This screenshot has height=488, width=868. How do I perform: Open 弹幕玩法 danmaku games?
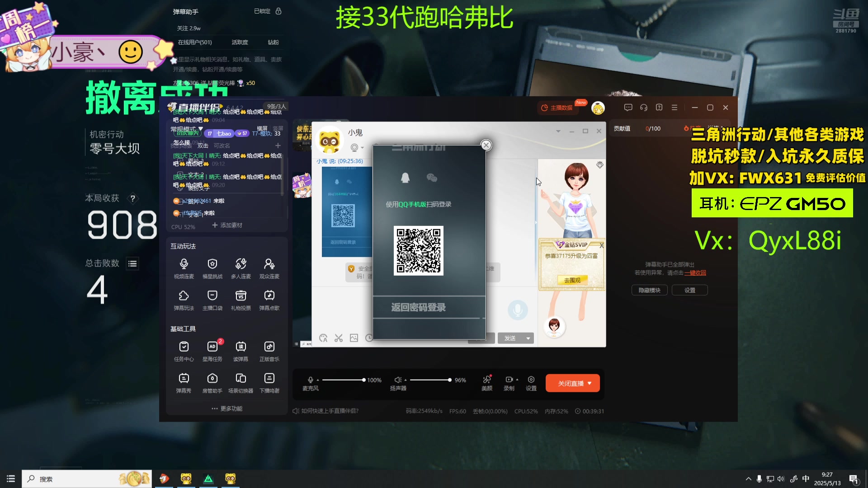[184, 300]
